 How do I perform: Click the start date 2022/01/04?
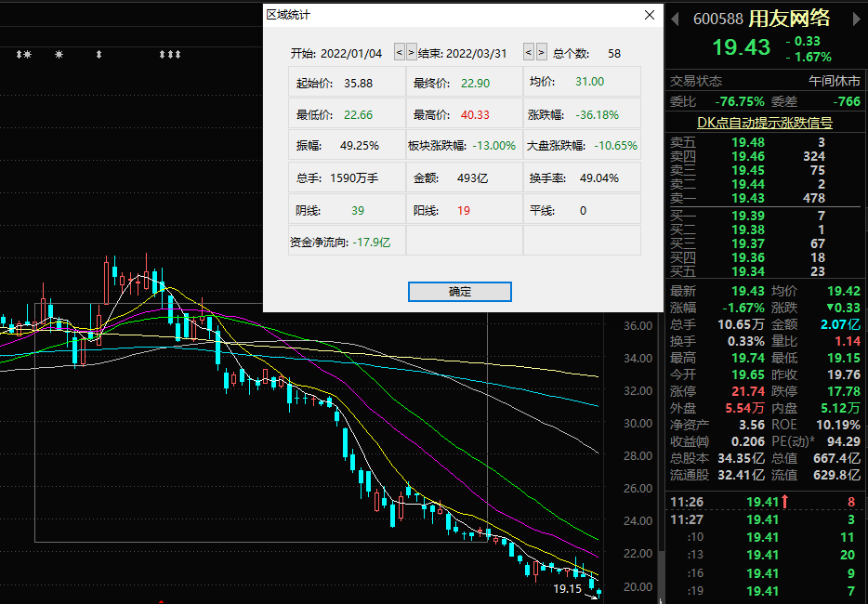pyautogui.click(x=351, y=54)
